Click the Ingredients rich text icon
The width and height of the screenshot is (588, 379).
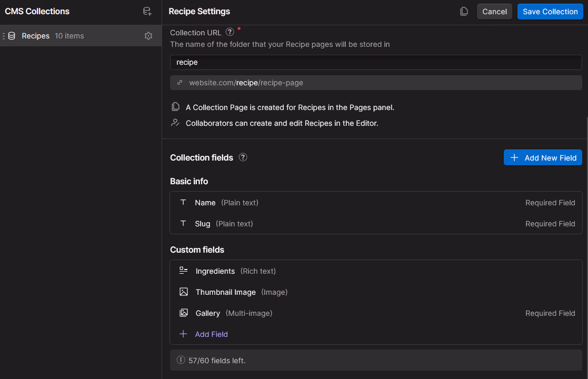tap(183, 270)
